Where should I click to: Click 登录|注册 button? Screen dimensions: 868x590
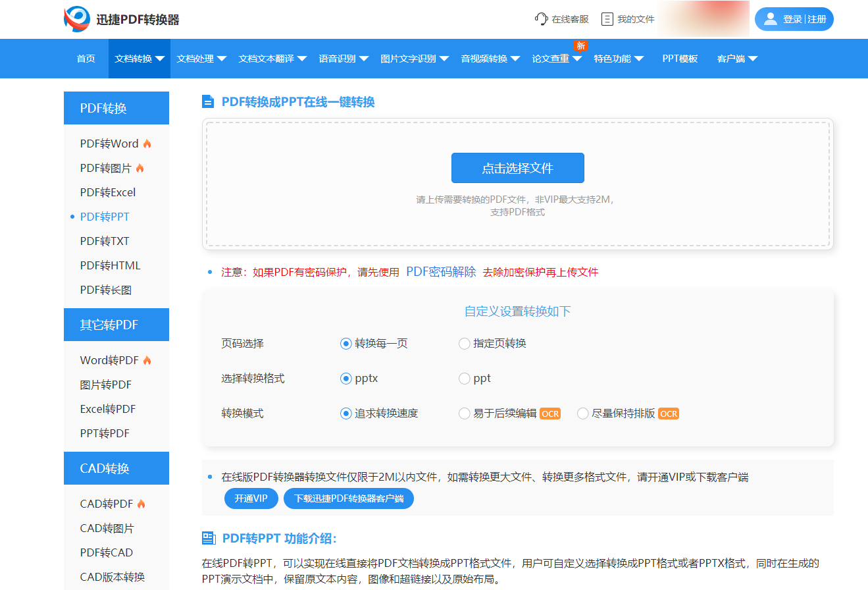794,19
